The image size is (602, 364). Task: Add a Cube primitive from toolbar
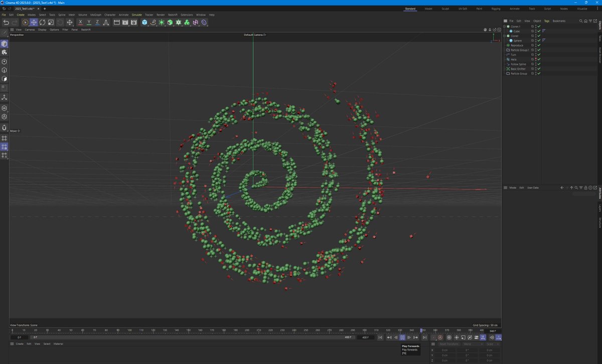tap(144, 23)
